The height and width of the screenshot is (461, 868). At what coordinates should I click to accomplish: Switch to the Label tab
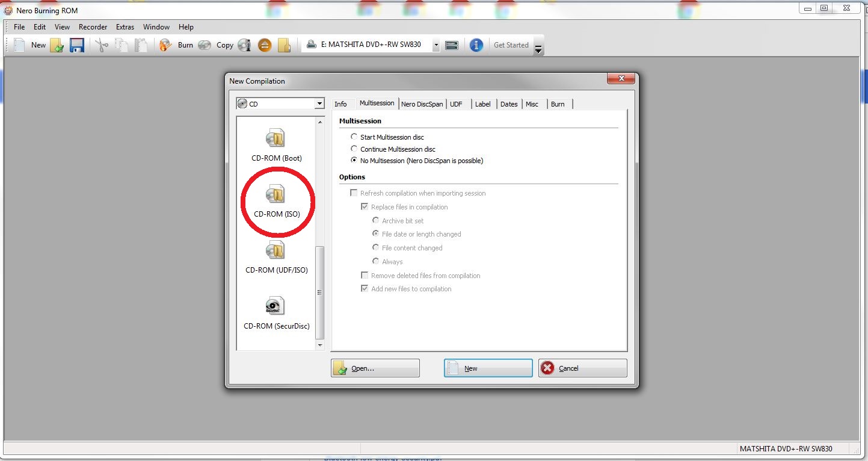click(483, 104)
